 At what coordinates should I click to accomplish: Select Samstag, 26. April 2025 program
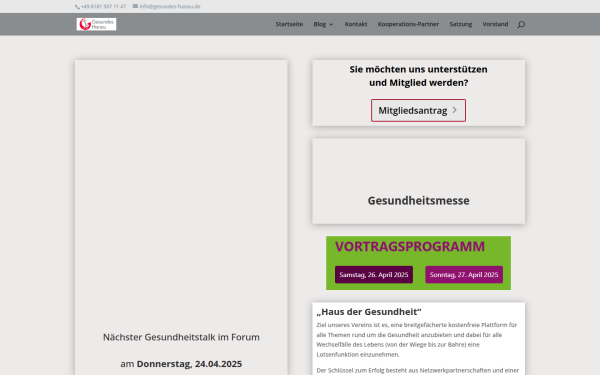pos(374,275)
